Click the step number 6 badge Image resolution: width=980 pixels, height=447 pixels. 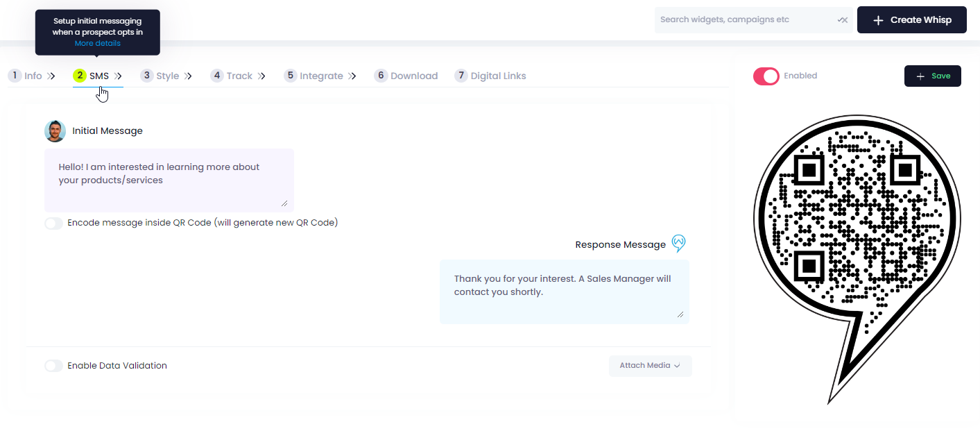[381, 76]
